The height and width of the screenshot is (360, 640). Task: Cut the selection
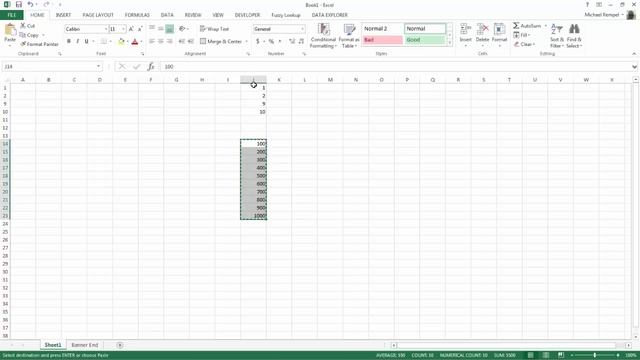28,26
